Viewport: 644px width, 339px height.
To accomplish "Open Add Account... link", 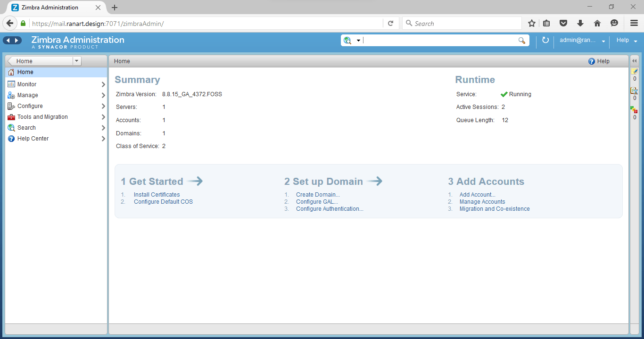I will coord(478,195).
